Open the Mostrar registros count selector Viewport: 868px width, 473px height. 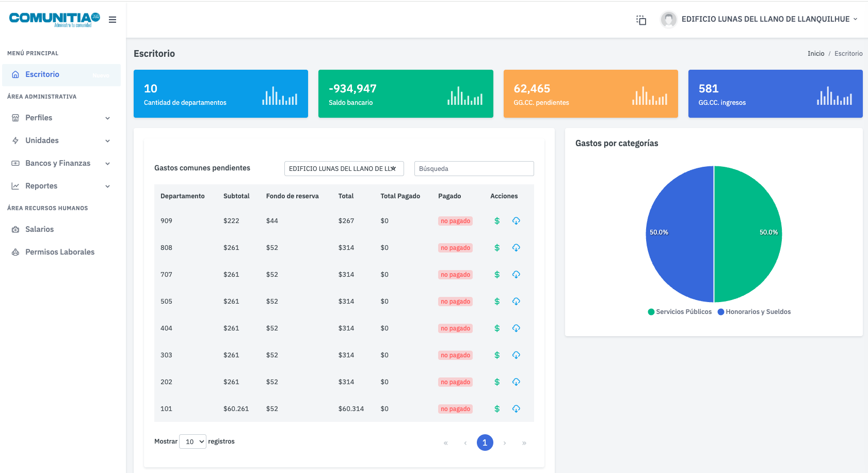pos(192,442)
